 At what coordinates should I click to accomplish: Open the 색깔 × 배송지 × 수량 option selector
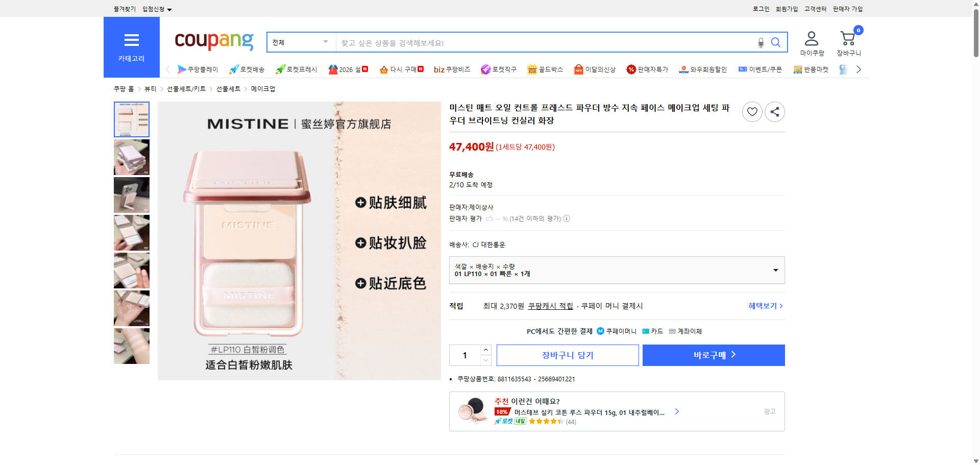click(617, 270)
